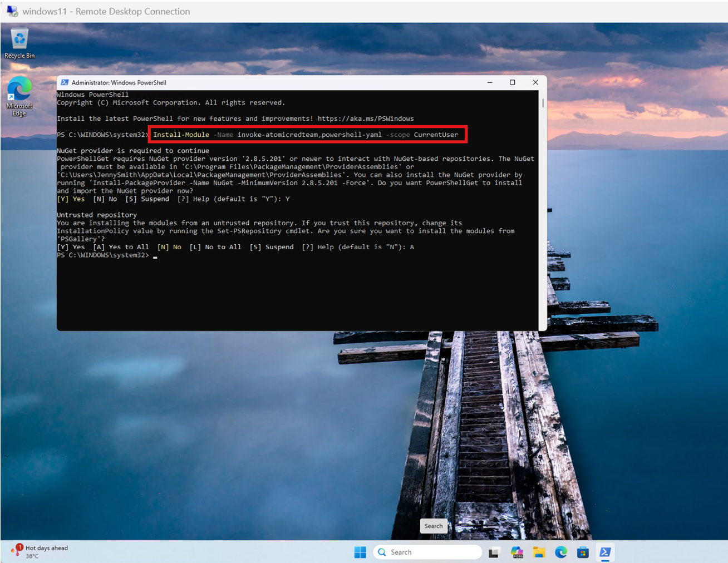Click the 38°C temperature text in taskbar
The height and width of the screenshot is (563, 728).
click(32, 556)
